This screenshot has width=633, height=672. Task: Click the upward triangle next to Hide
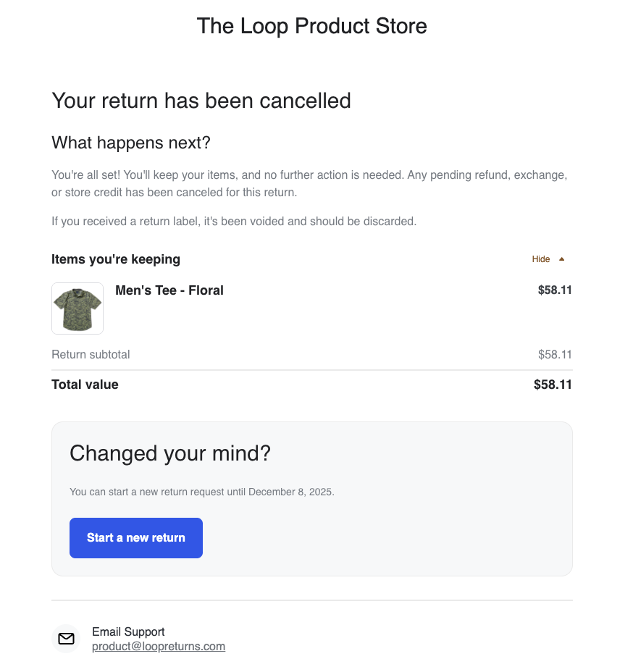tap(562, 259)
